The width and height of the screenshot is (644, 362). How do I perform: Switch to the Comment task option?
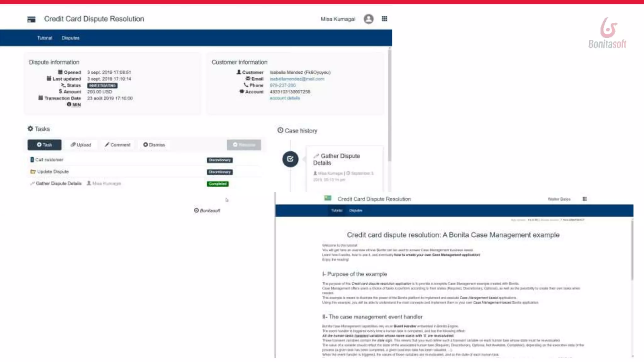point(117,145)
